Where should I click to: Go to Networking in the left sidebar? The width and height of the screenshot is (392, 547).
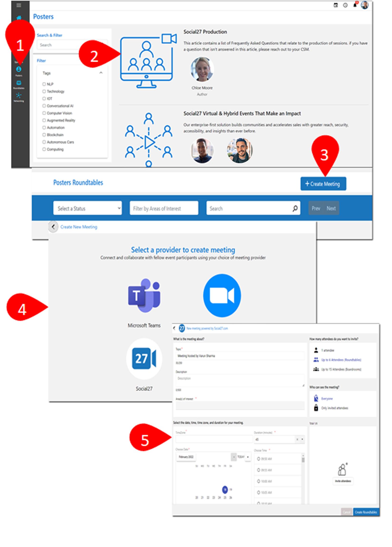[19, 96]
